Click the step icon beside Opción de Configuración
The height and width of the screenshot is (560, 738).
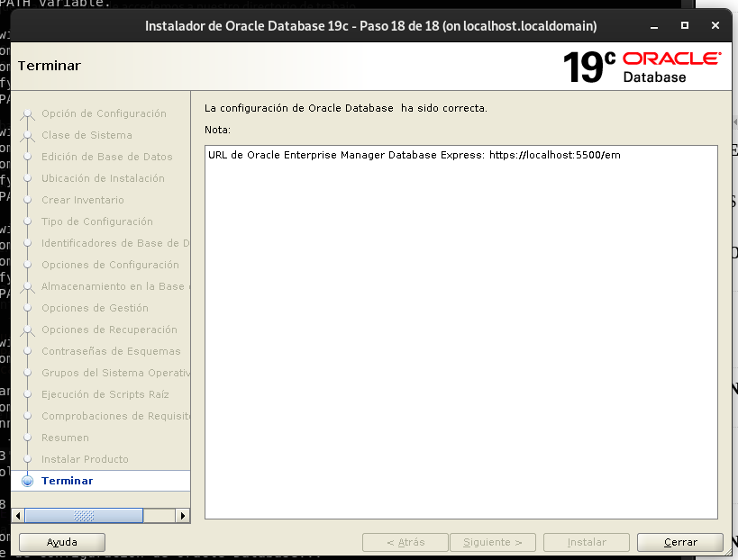pyautogui.click(x=30, y=113)
